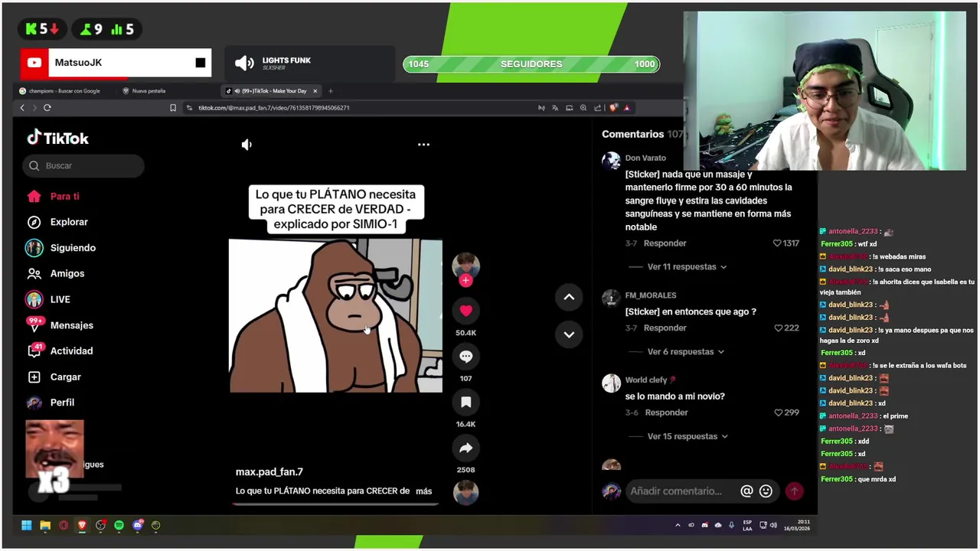Viewport: 980px width, 551px height.
Task: Click the Brave Shields lion icon
Action: 612,108
